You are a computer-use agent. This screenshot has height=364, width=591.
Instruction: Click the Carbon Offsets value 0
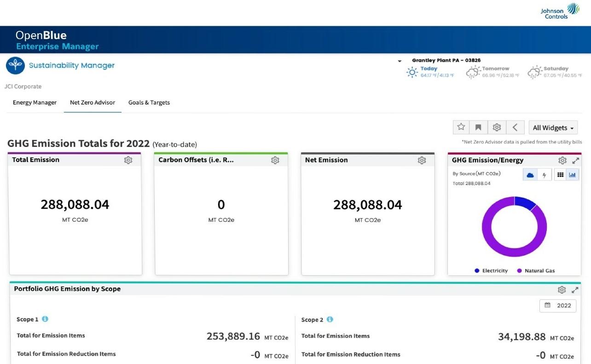coord(221,205)
